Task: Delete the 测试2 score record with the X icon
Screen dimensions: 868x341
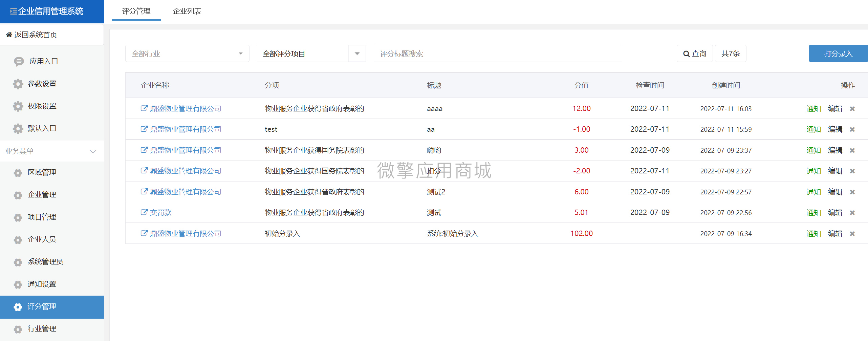Action: click(852, 192)
